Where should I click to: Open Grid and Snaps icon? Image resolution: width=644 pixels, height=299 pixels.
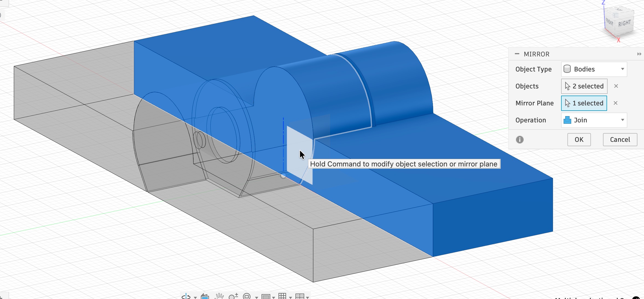(x=282, y=296)
